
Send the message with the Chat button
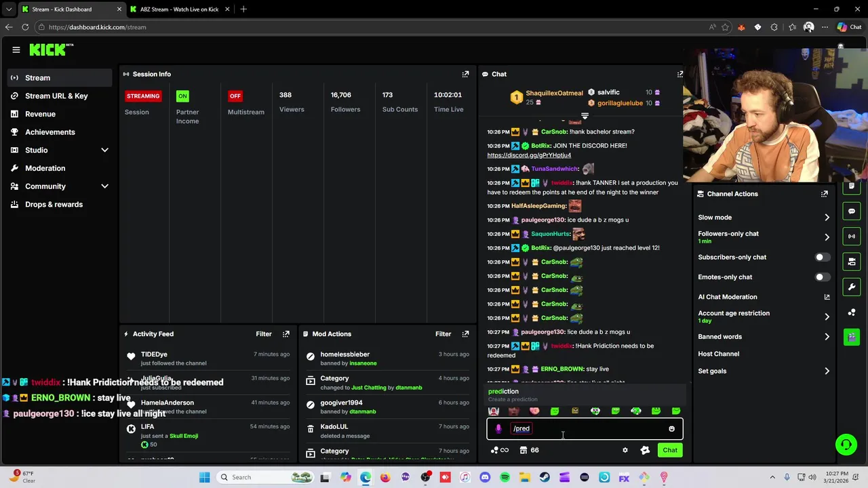coord(670,450)
